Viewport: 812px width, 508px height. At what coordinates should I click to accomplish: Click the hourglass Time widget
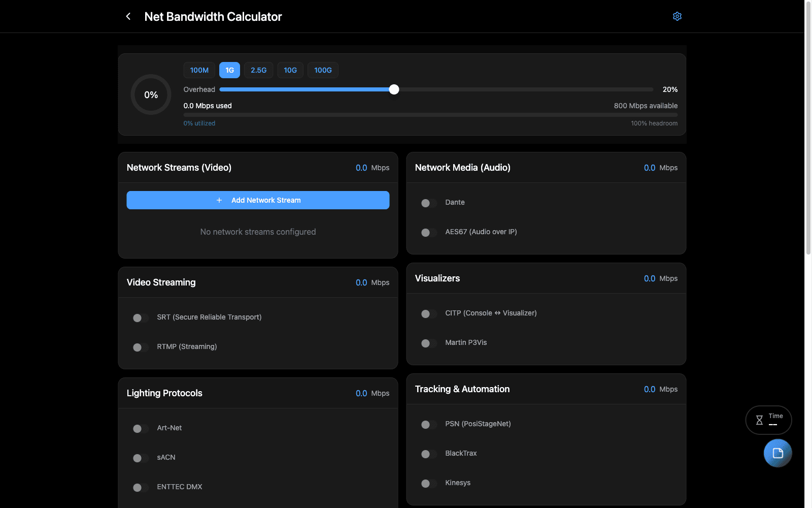pyautogui.click(x=768, y=420)
